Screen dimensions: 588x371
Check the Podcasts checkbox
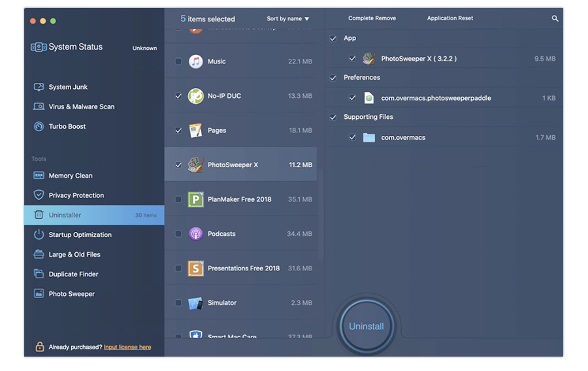178,234
